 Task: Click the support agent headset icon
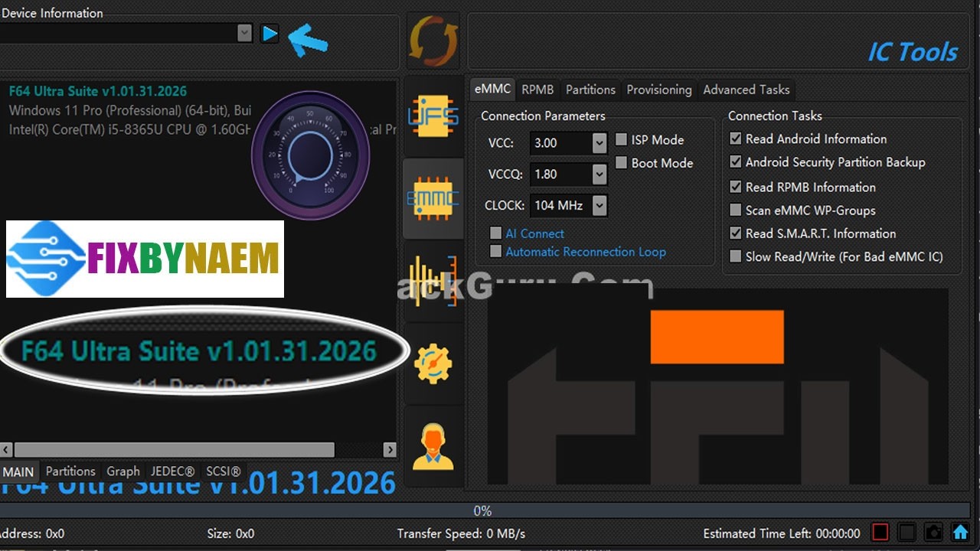[433, 447]
